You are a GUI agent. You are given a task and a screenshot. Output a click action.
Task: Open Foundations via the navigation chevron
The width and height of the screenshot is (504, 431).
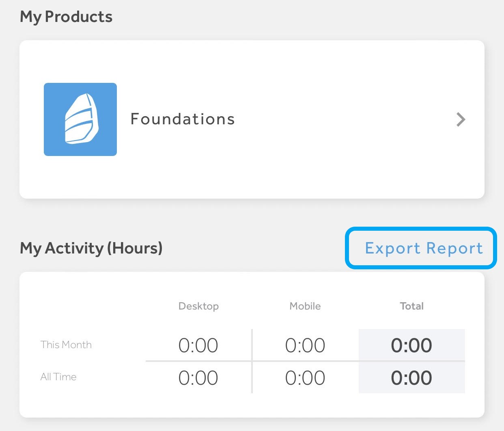(461, 119)
